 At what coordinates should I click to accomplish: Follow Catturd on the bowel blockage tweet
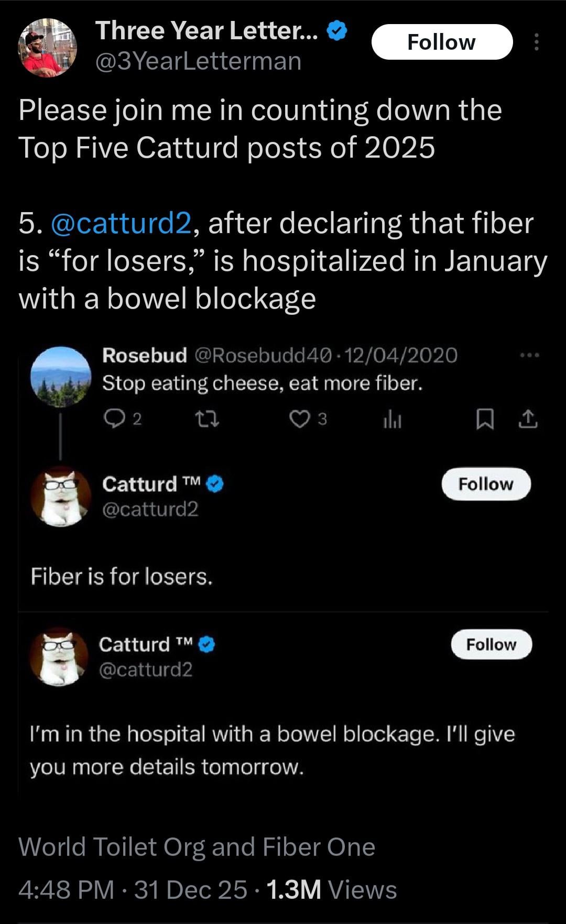click(x=491, y=644)
